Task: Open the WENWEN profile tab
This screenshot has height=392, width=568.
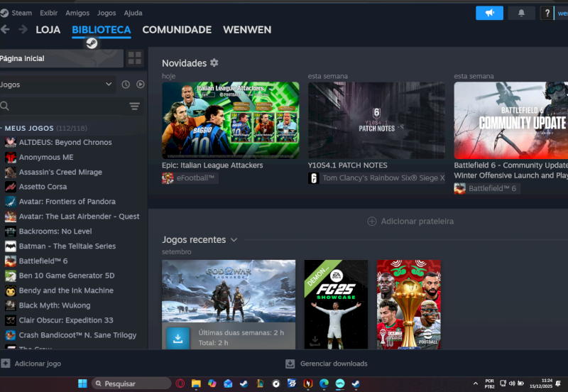Action: coord(247,30)
